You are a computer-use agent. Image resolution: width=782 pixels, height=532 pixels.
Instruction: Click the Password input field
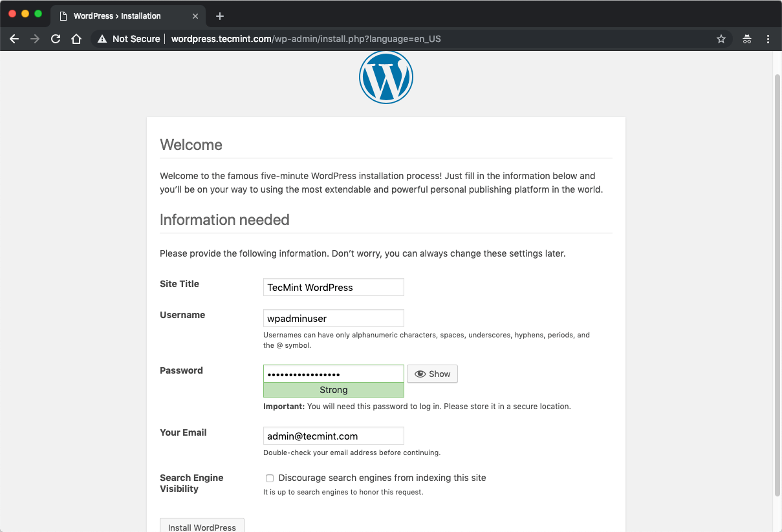[x=334, y=374]
